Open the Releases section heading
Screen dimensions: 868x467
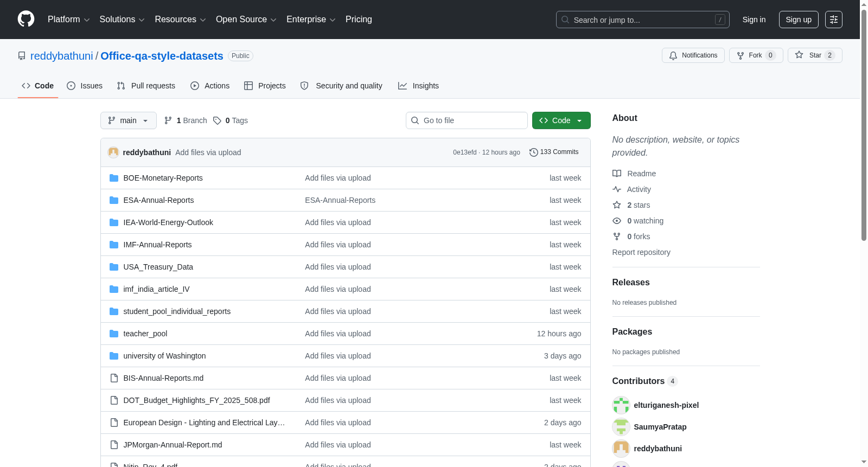pyautogui.click(x=631, y=283)
